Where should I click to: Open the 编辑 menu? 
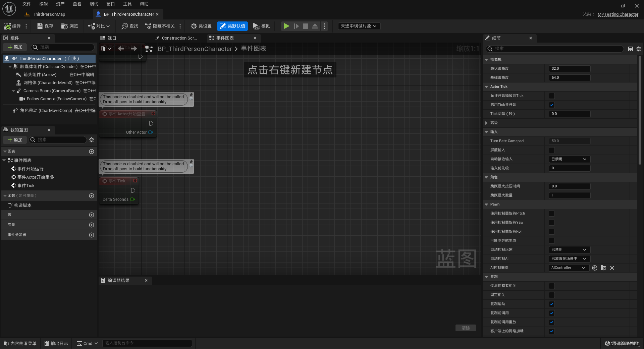[x=44, y=4]
